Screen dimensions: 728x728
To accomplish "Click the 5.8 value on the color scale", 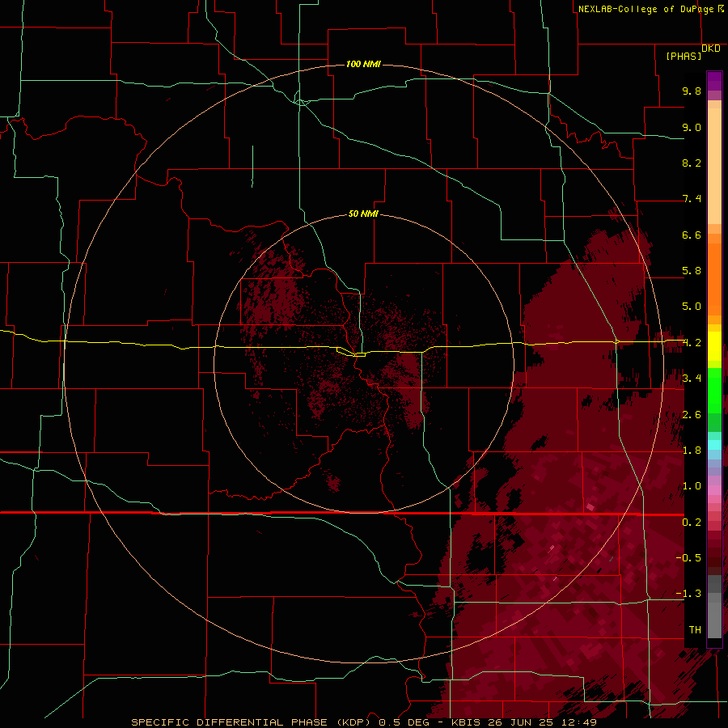I will tap(692, 271).
